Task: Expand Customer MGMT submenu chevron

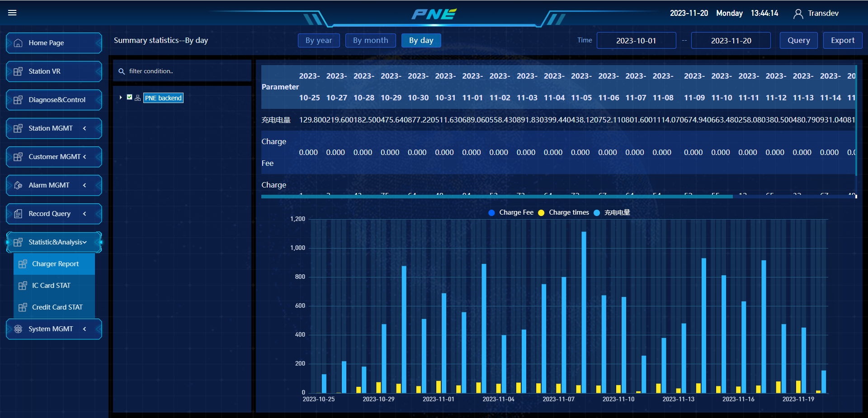Action: [85, 157]
